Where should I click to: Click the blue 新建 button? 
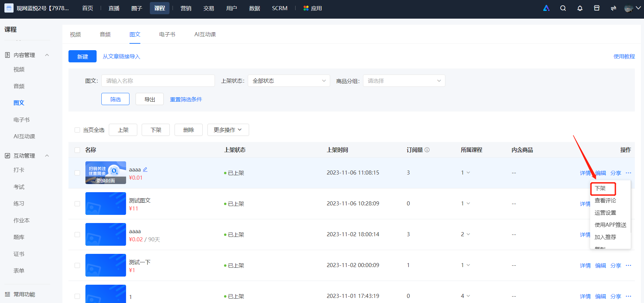(82, 56)
